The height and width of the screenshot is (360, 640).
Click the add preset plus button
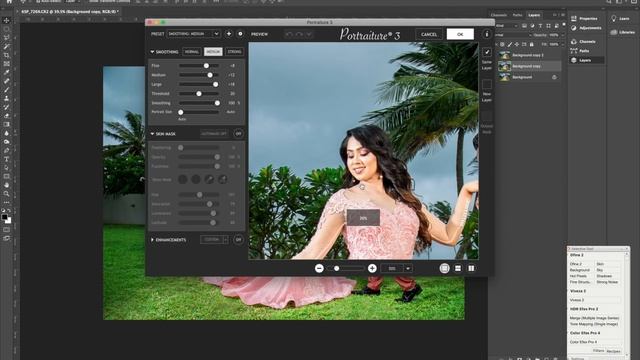[x=229, y=34]
